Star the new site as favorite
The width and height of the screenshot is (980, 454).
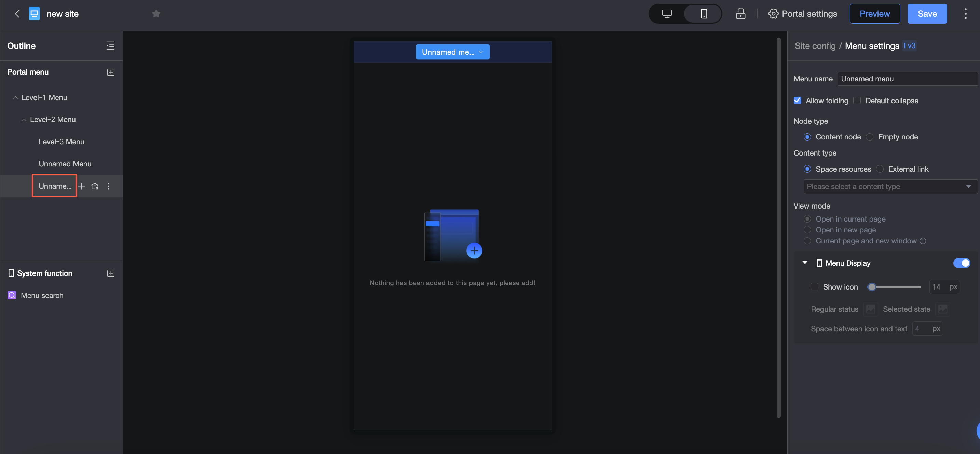(156, 14)
